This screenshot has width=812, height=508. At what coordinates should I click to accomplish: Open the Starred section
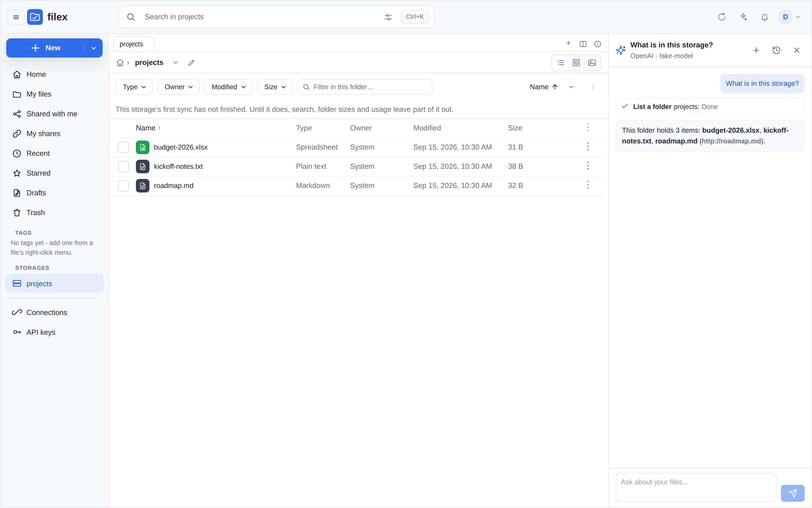(x=54, y=173)
